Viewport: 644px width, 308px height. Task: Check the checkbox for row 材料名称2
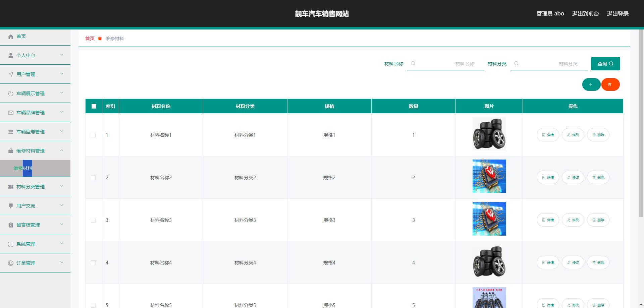pos(93,178)
